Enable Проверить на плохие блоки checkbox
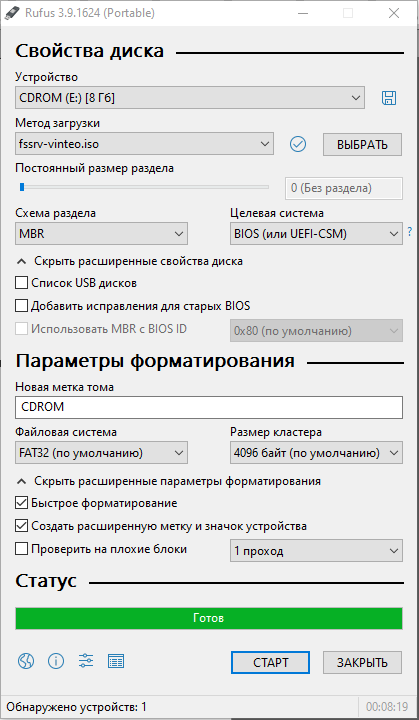This screenshot has height=720, width=419. tap(22, 549)
